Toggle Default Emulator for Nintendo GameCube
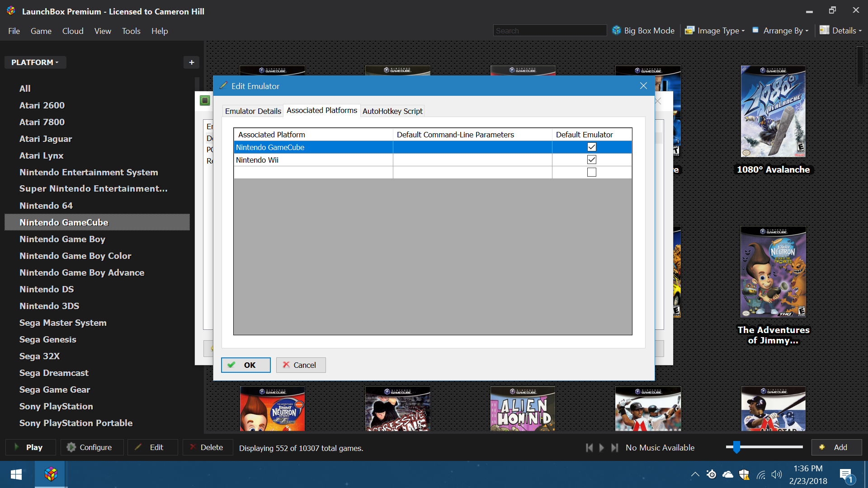The height and width of the screenshot is (488, 868). coord(591,147)
